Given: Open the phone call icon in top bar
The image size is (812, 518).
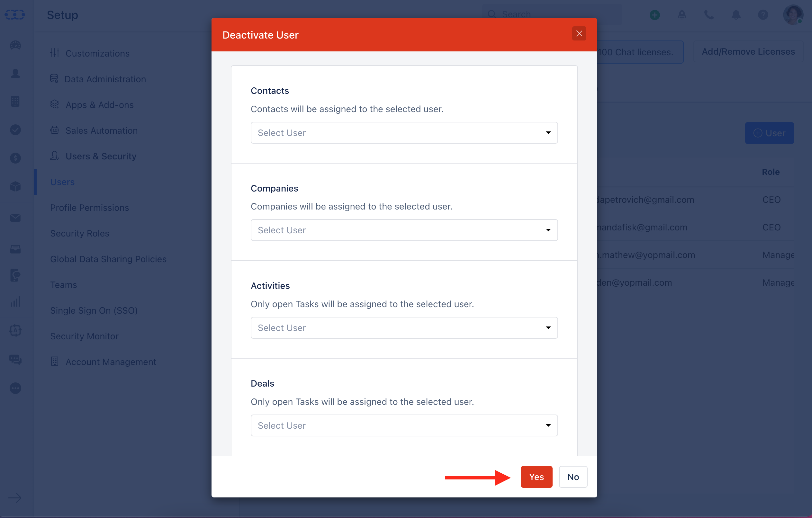Looking at the screenshot, I should [709, 15].
